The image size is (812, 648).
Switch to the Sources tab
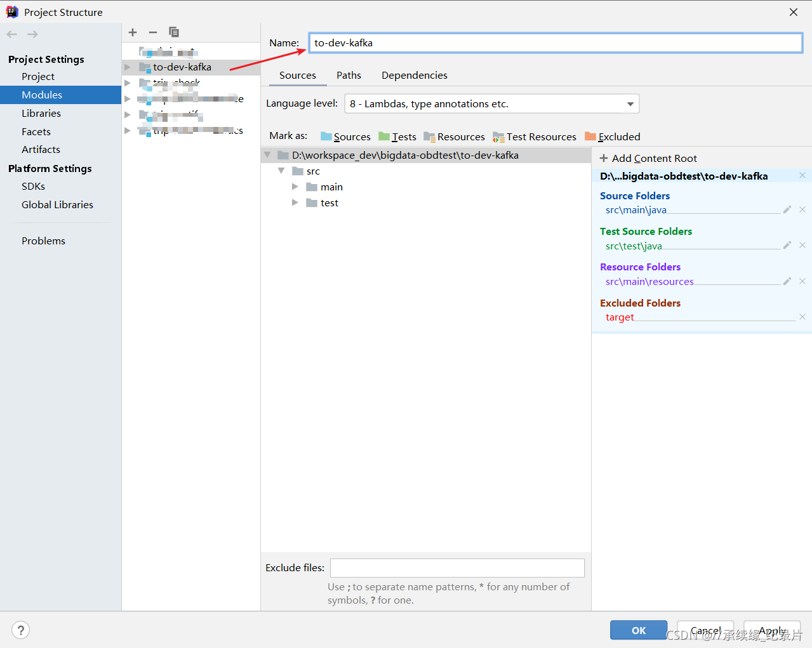click(x=297, y=75)
